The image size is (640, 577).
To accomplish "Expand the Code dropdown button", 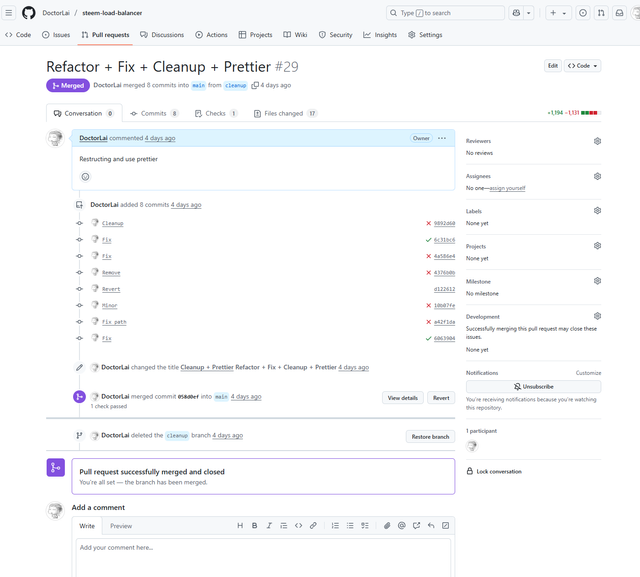I will coord(582,66).
